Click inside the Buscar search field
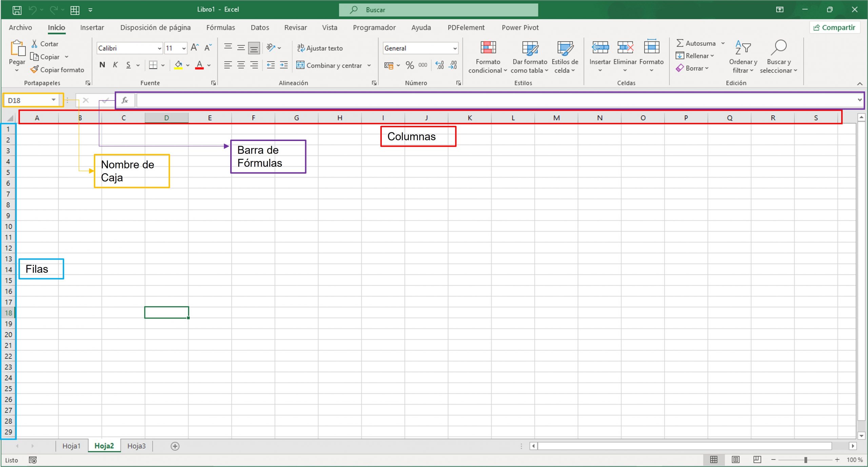This screenshot has height=467, width=868. pyautogui.click(x=437, y=9)
